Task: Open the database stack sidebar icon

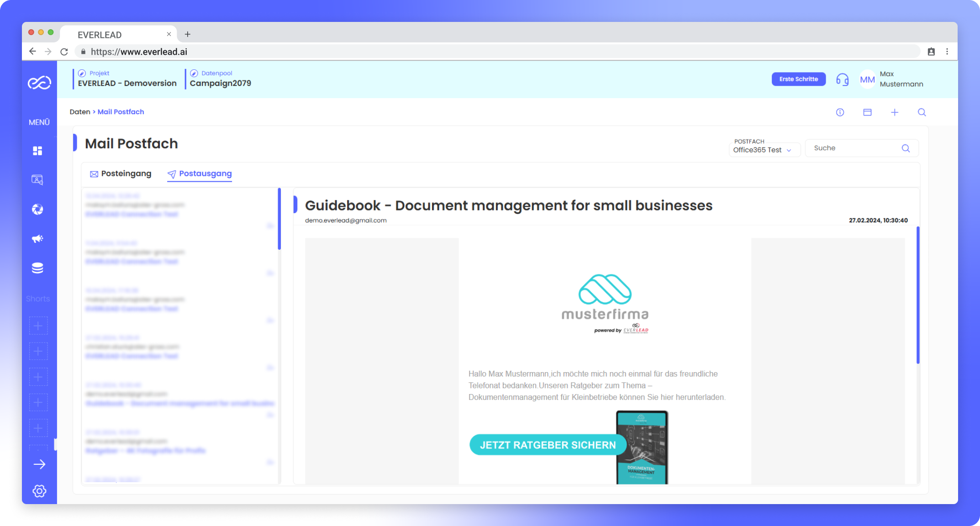Action: 37,268
